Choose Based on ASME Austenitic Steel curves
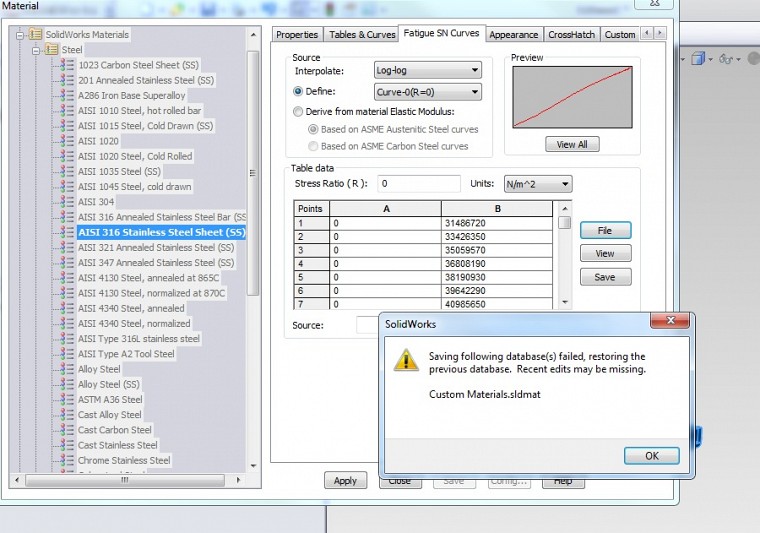 coord(313,129)
